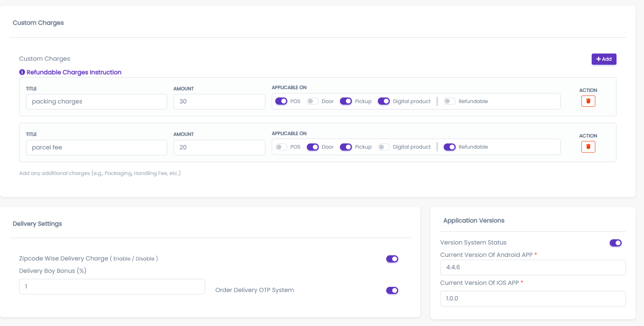Screen dimensions: 644x326
Task: Toggle Door for parcel fee
Action: tap(313, 147)
